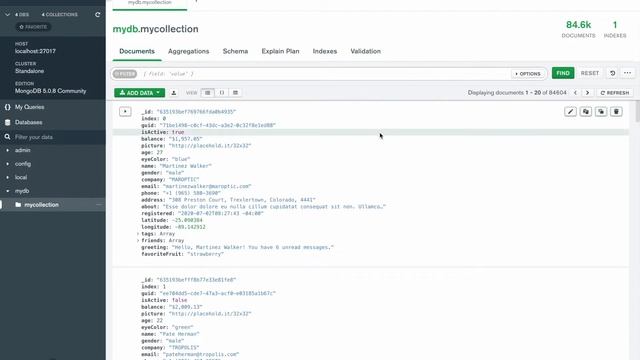Open the query bar ellipsis menu
The height and width of the screenshot is (360, 640).
tap(627, 73)
